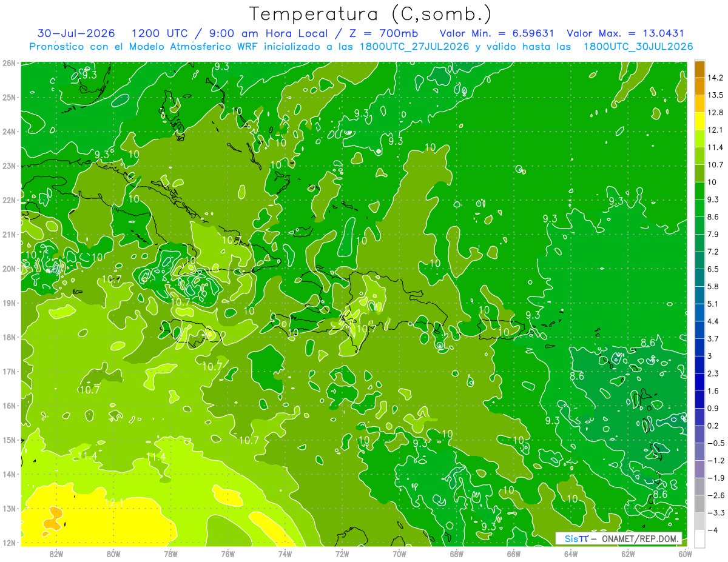Click legend value "7.9"

pyautogui.click(x=713, y=234)
